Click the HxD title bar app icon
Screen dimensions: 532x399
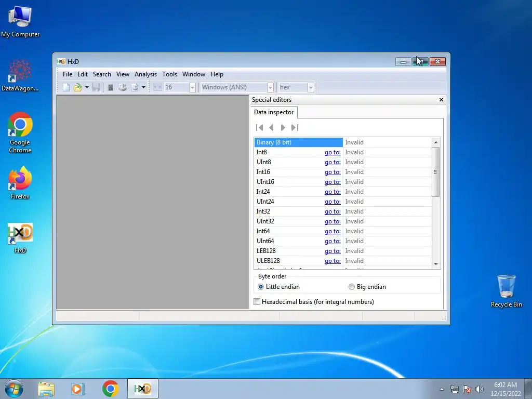pyautogui.click(x=61, y=61)
